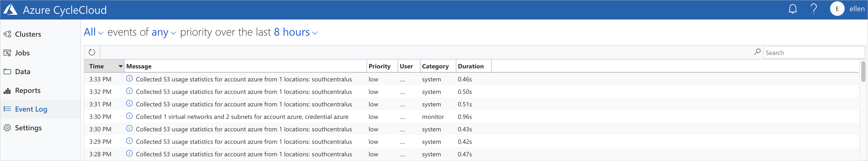Open the Data section
The width and height of the screenshot is (868, 161).
[x=23, y=72]
